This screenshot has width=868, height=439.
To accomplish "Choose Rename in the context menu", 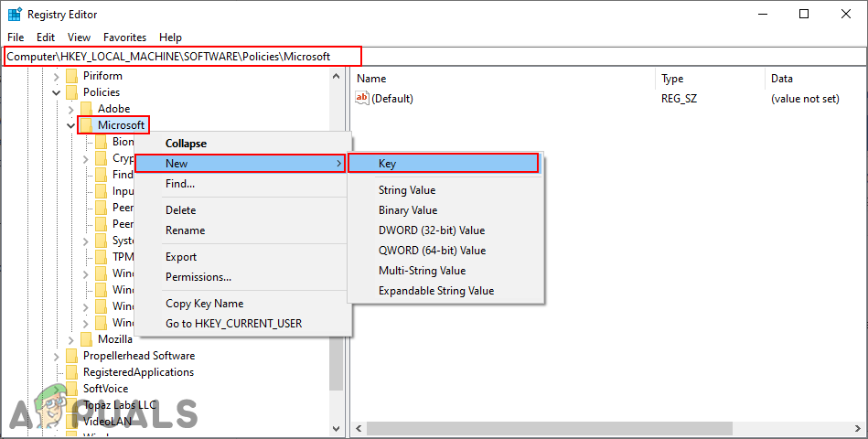I will coord(242,230).
